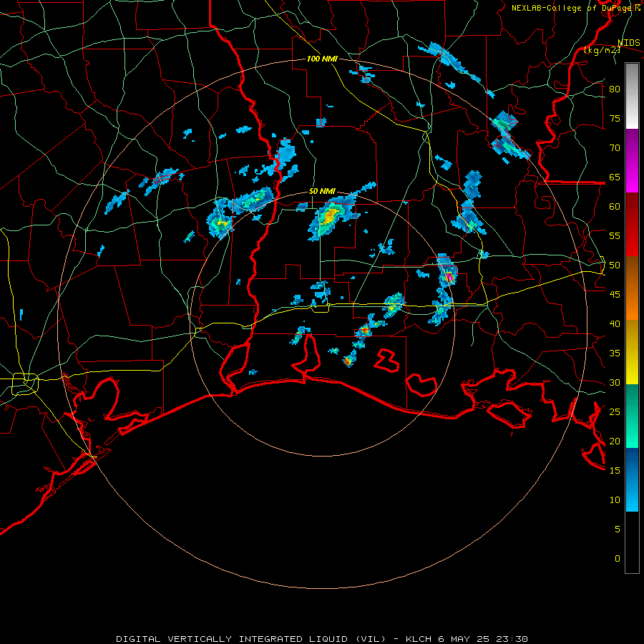Select the orange-brown segment of the color bar
Screen dimensions: 644x644
coord(632,288)
